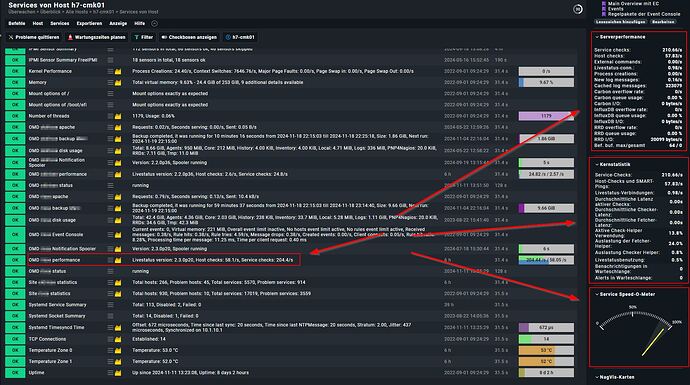Screen dimensions: 690x385
Task: Click the Bearbeiten bookmarks button
Action: point(663,22)
